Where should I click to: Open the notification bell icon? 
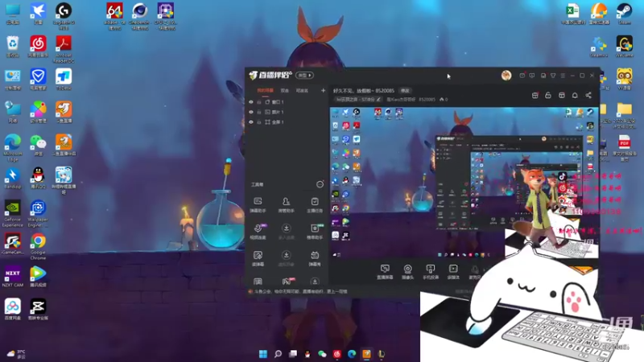[x=575, y=95]
